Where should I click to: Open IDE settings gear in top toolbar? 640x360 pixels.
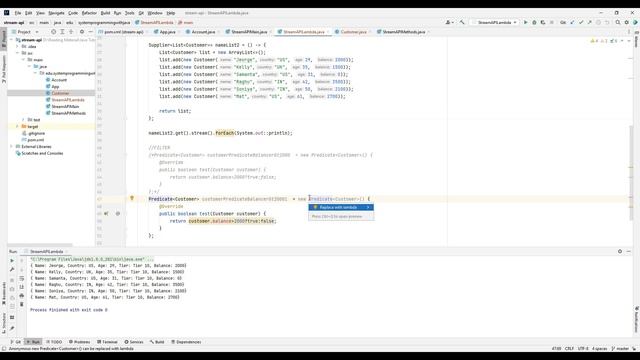click(627, 22)
